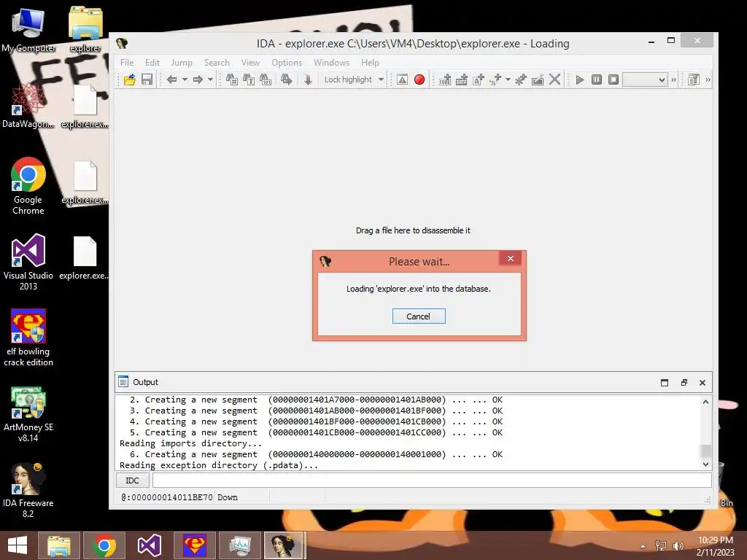The height and width of the screenshot is (560, 747).
Task: Click the add structure 's+' icon
Action: coord(495,79)
